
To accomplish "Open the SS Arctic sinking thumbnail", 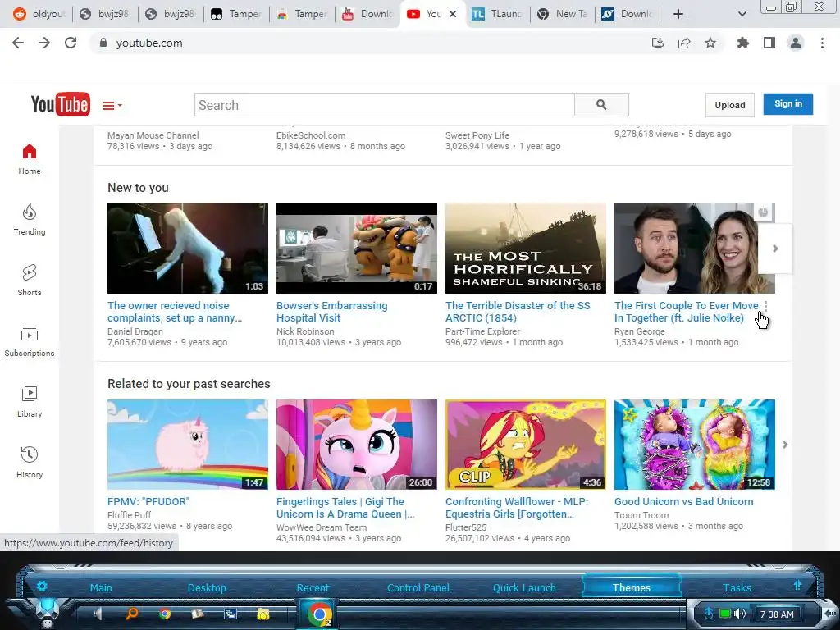I will tap(526, 249).
